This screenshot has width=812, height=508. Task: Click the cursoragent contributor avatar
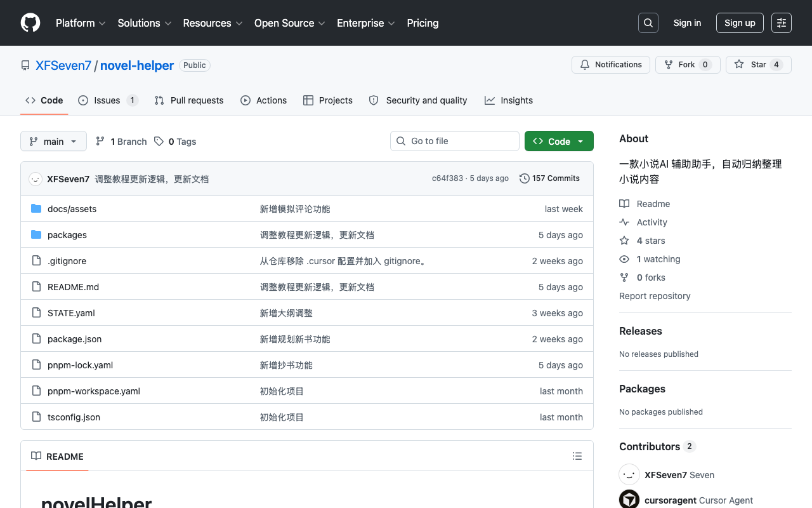[629, 500]
